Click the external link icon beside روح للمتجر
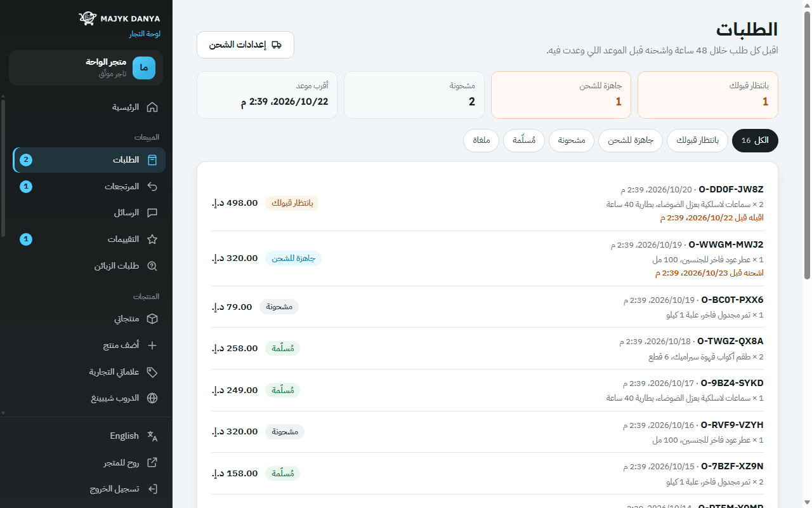812x508 pixels. [152, 462]
